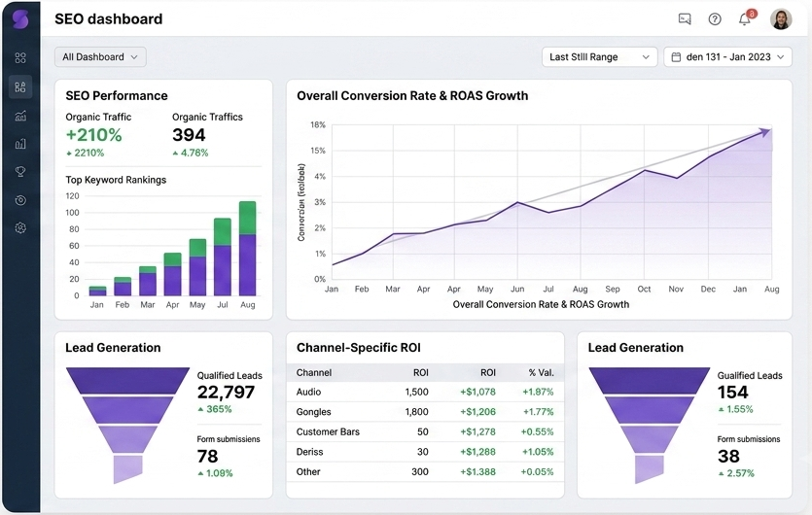Click the trophy icon in the sidebar
The height and width of the screenshot is (515, 812).
(x=20, y=171)
